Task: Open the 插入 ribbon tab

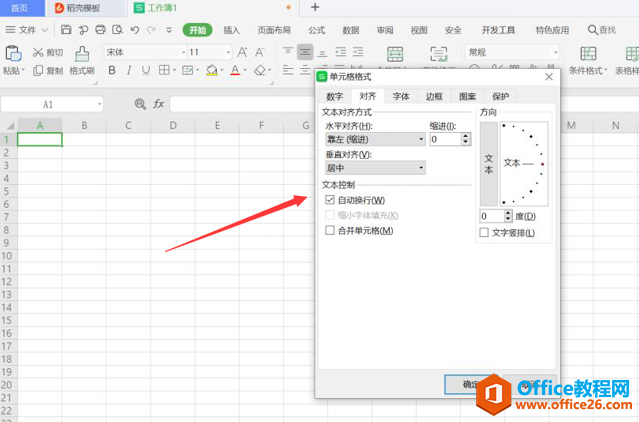Action: [231, 30]
